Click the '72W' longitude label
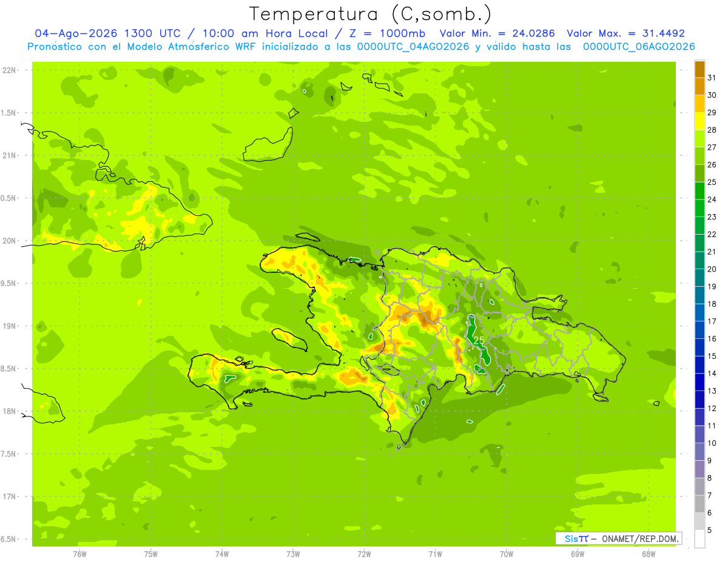 pos(364,554)
